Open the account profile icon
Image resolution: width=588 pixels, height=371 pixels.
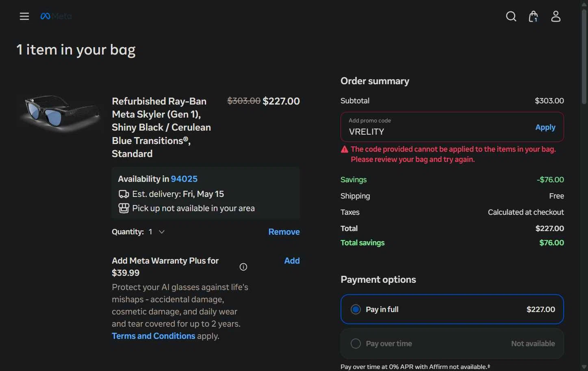pyautogui.click(x=556, y=16)
